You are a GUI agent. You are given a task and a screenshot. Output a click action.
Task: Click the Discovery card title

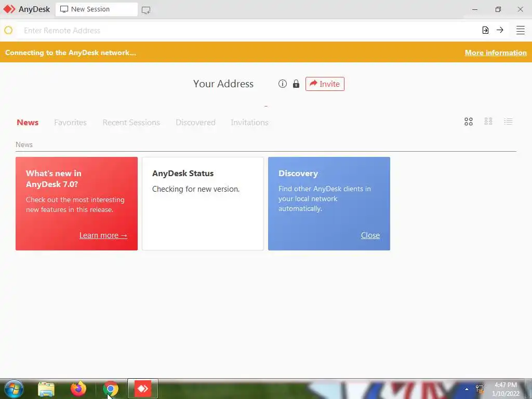coord(298,174)
